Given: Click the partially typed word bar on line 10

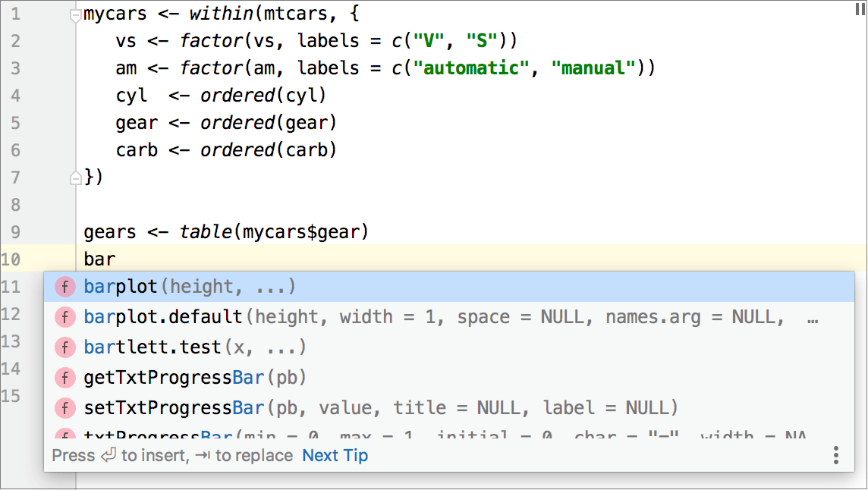Looking at the screenshot, I should (102, 259).
